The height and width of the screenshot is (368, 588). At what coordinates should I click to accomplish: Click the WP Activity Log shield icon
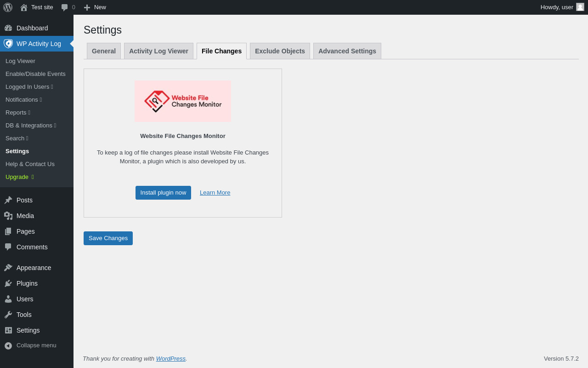point(8,44)
